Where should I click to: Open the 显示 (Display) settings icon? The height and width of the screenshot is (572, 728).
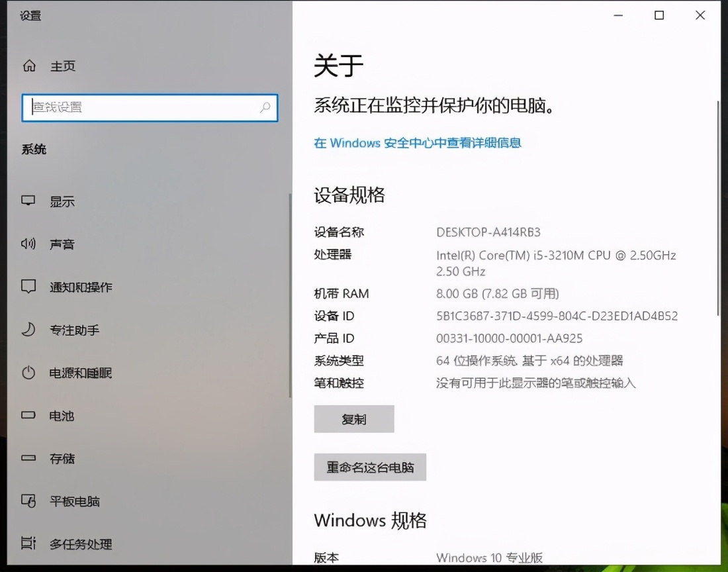(28, 201)
